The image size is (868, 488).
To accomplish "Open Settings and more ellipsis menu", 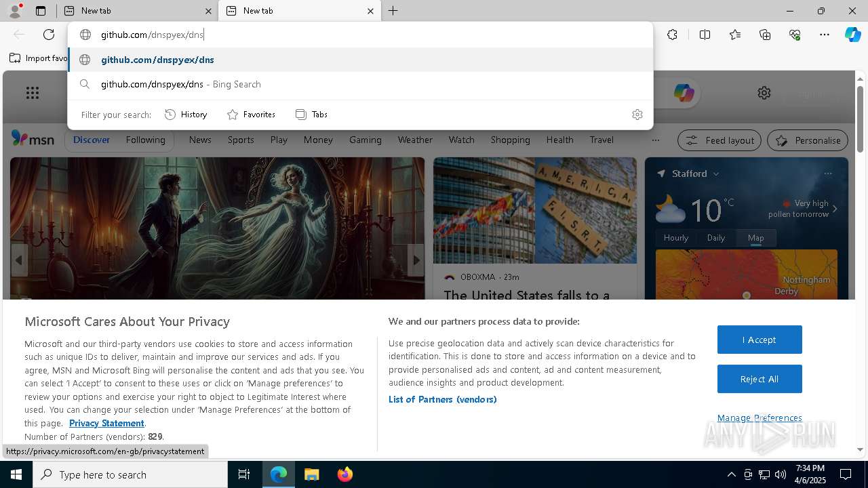I will [x=825, y=35].
